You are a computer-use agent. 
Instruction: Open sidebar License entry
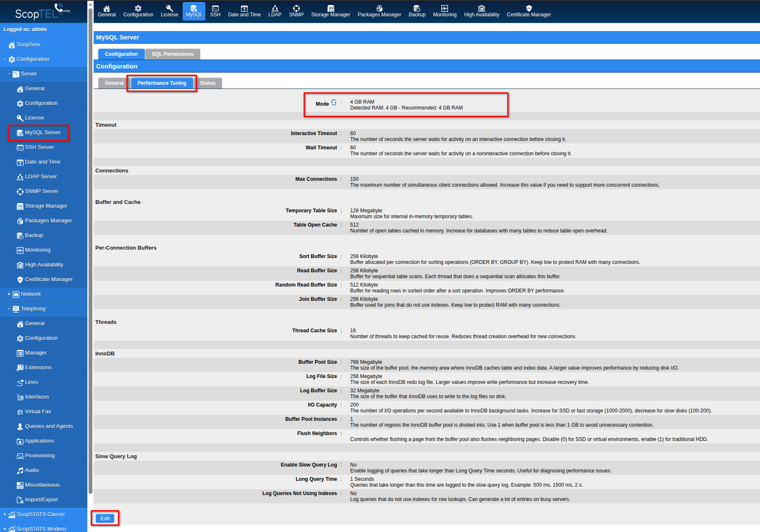[30, 118]
